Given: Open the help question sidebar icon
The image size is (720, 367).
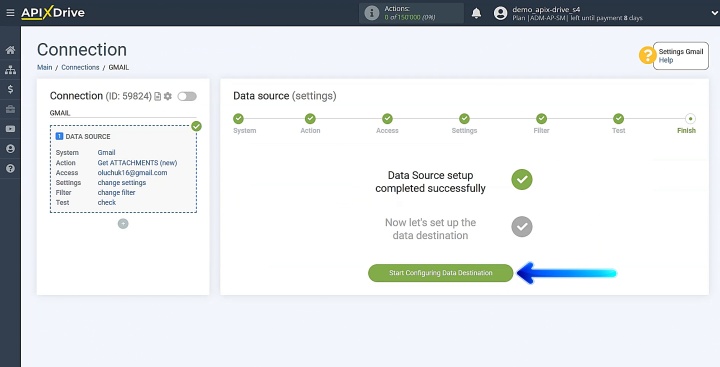Looking at the screenshot, I should click(x=10, y=169).
